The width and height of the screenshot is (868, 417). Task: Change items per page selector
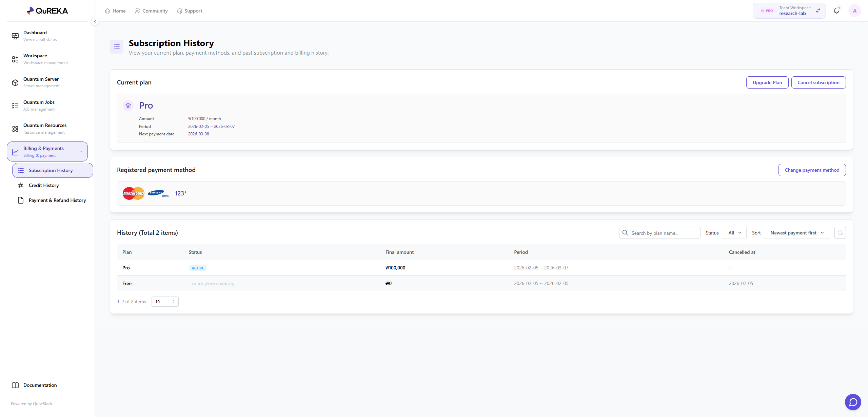pos(165,302)
